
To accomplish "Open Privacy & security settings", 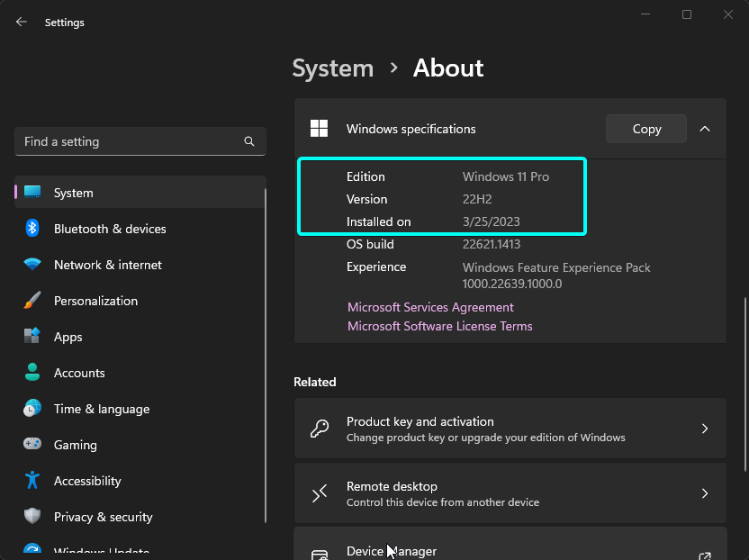I will click(140, 517).
